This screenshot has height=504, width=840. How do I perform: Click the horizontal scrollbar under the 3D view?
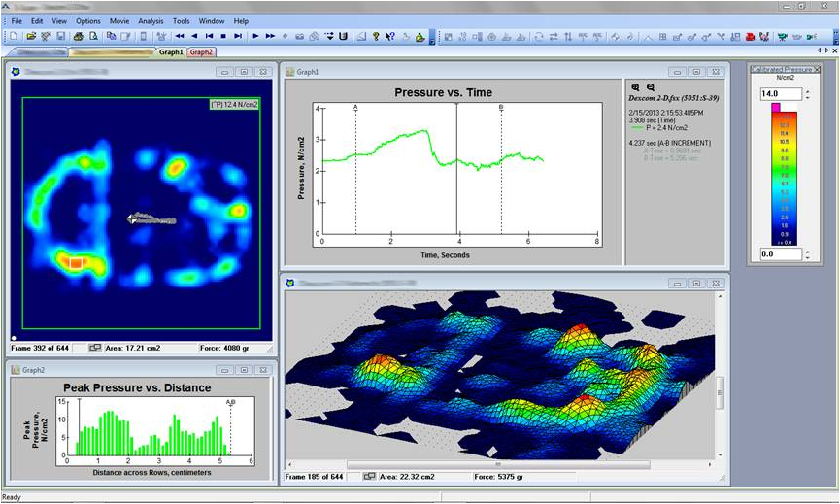pyautogui.click(x=505, y=464)
